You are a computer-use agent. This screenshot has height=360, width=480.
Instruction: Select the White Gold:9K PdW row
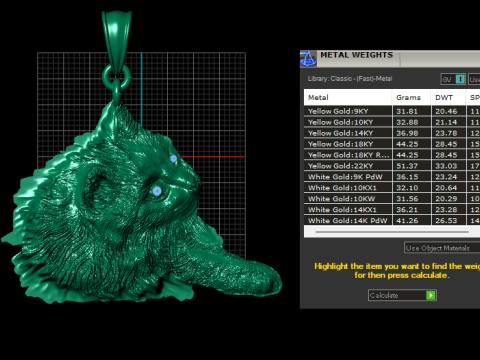pyautogui.click(x=392, y=177)
